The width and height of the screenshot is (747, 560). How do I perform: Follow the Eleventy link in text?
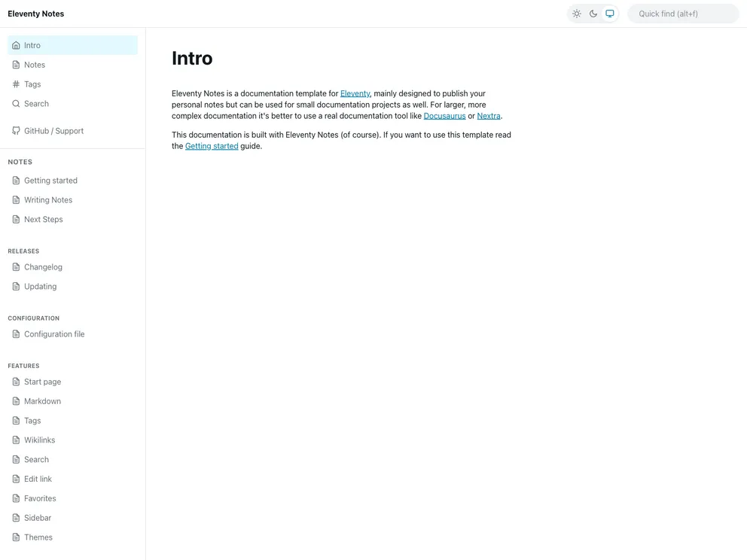pos(355,94)
